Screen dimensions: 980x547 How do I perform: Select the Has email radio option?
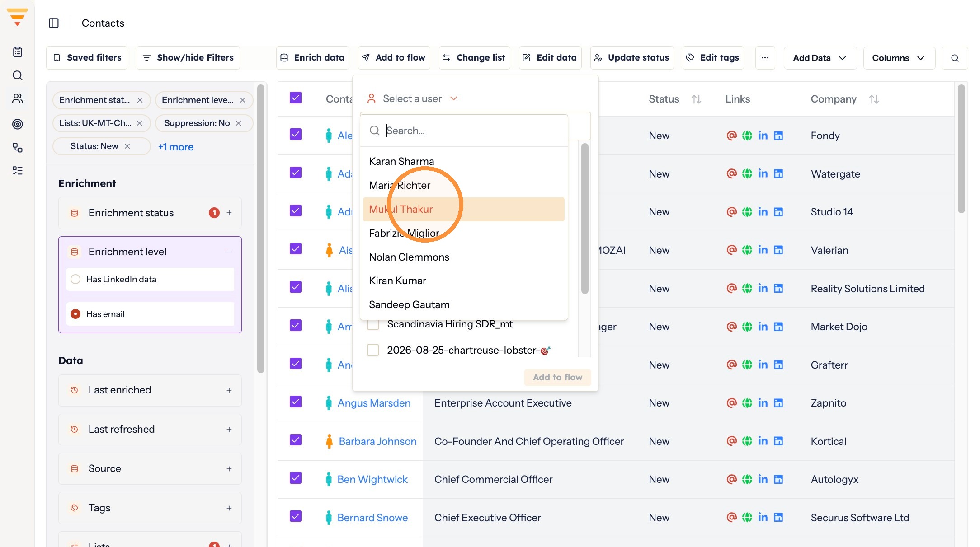[x=75, y=314]
